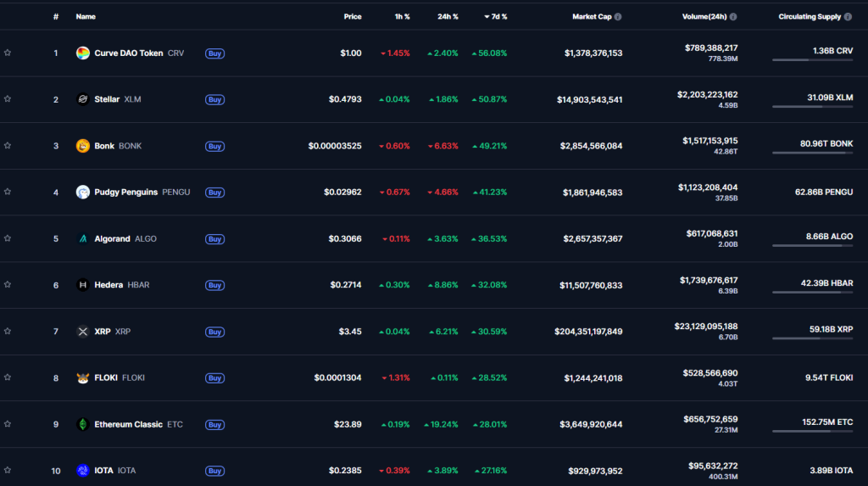The height and width of the screenshot is (486, 868).
Task: Buy Stellar XLM
Action: (x=214, y=100)
